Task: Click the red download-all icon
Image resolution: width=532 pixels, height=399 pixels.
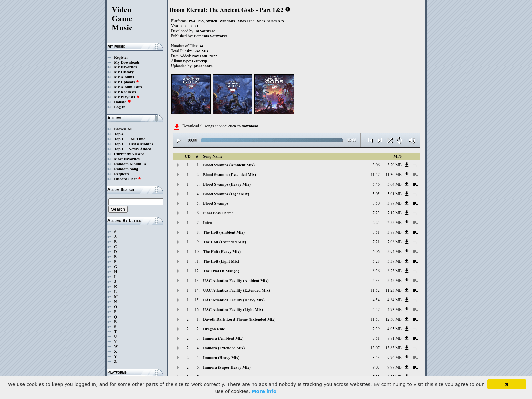Action: (177, 126)
